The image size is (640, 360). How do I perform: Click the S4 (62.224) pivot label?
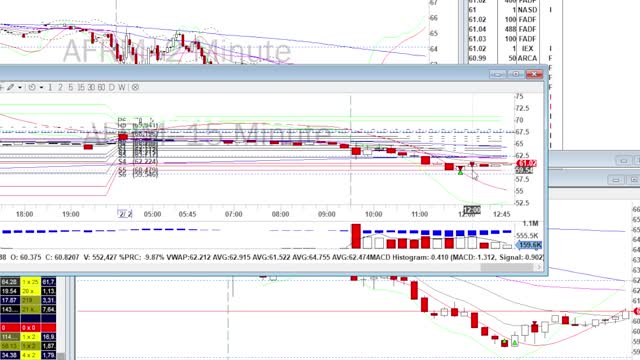coord(138,162)
